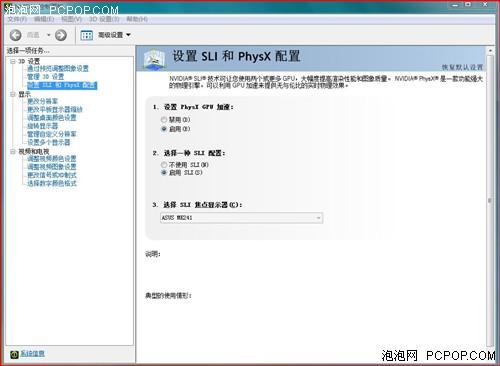Select 不使用 SLI option

pyautogui.click(x=164, y=165)
